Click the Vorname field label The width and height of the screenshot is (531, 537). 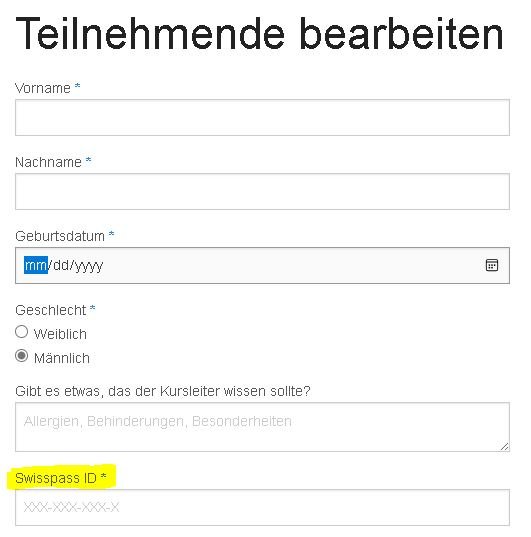pos(43,88)
